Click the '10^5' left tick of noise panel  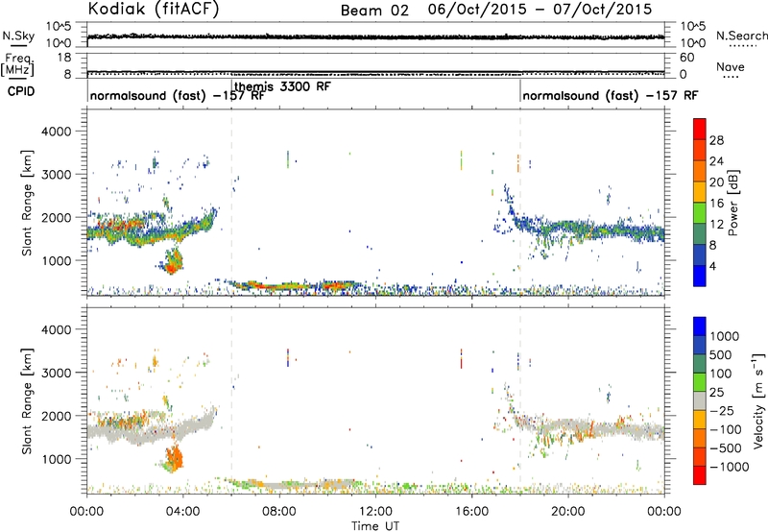point(59,27)
